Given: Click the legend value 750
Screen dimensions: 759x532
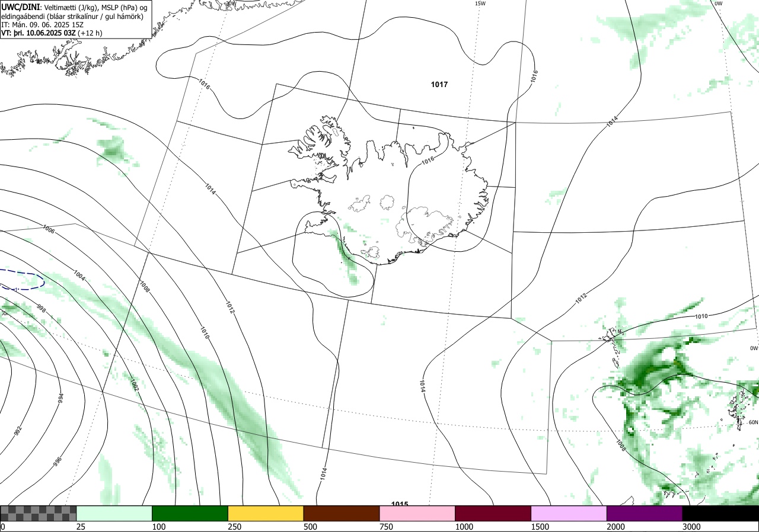Looking at the screenshot, I should point(386,527).
